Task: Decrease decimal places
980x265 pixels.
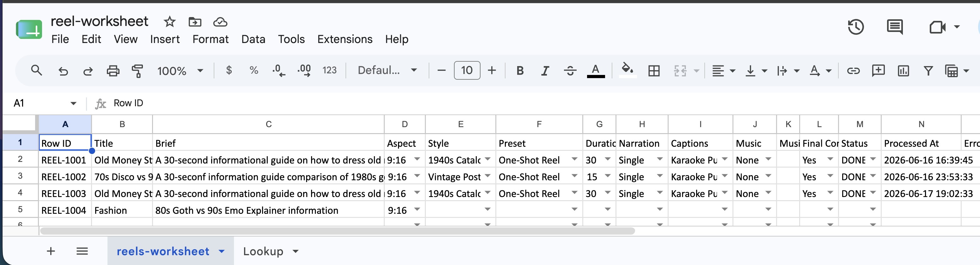Action: pyautogui.click(x=279, y=71)
